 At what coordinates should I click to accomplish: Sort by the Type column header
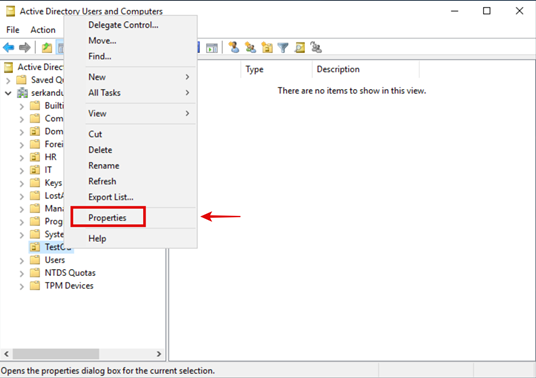tap(276, 69)
